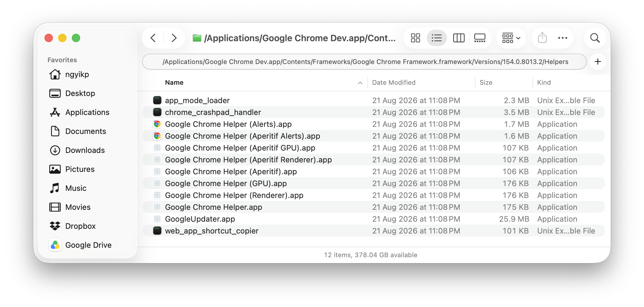Switch to gallery view

tap(480, 38)
